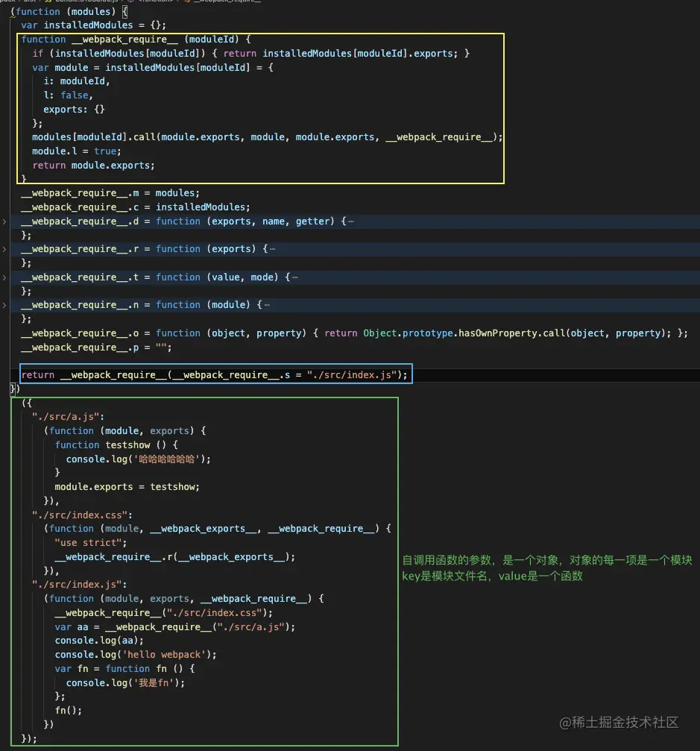Click 'module.exports = testshow;' line
The height and width of the screenshot is (751, 700).
click(127, 486)
